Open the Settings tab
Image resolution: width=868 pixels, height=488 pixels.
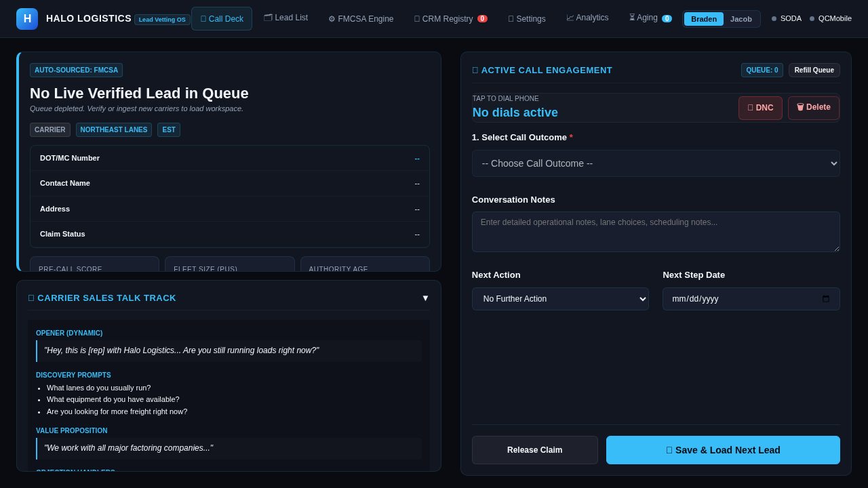click(x=527, y=19)
